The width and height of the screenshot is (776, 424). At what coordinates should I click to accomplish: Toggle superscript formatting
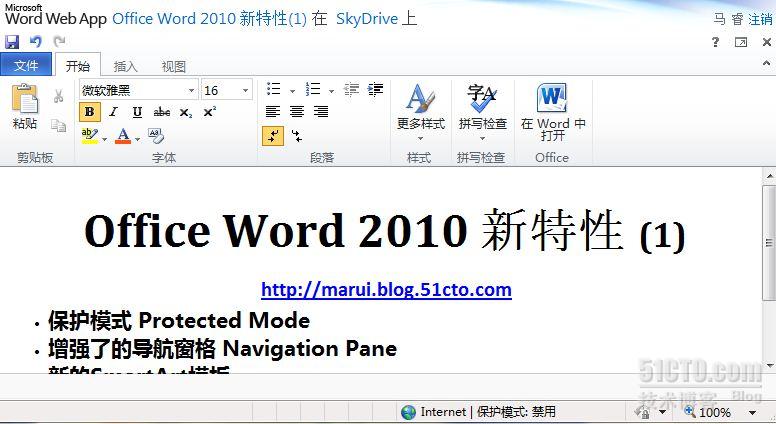209,112
